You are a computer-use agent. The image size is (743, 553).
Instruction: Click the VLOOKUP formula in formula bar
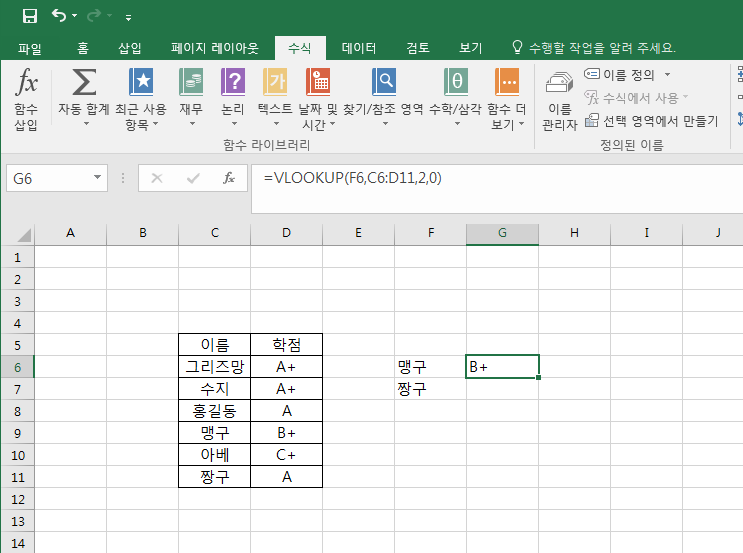[x=353, y=178]
